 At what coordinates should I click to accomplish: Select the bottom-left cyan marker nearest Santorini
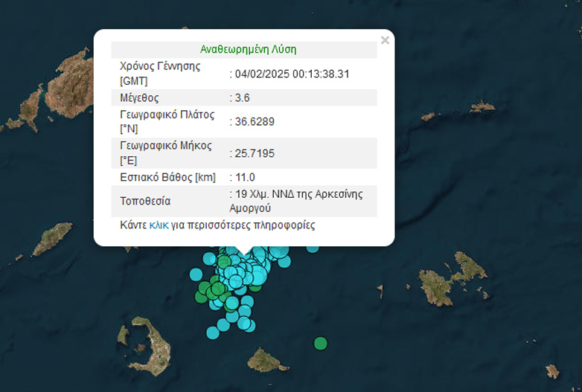tap(213, 332)
